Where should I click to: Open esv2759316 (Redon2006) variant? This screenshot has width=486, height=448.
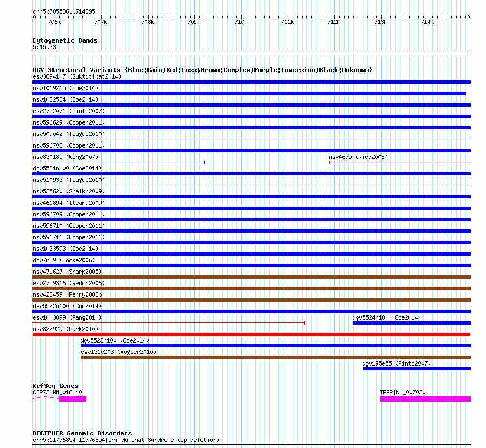pos(69,283)
